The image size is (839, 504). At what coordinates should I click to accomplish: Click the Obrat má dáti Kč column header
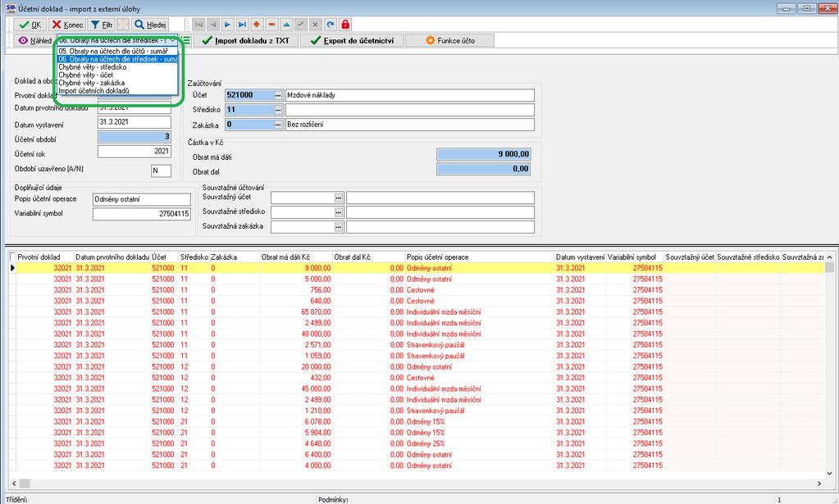pyautogui.click(x=296, y=257)
